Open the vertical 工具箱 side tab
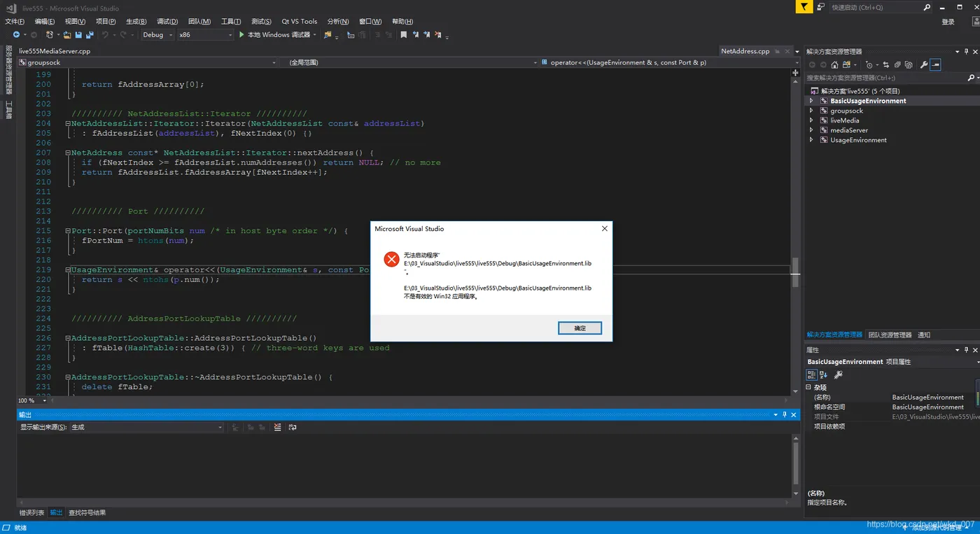Image resolution: width=980 pixels, height=534 pixels. coord(8,110)
